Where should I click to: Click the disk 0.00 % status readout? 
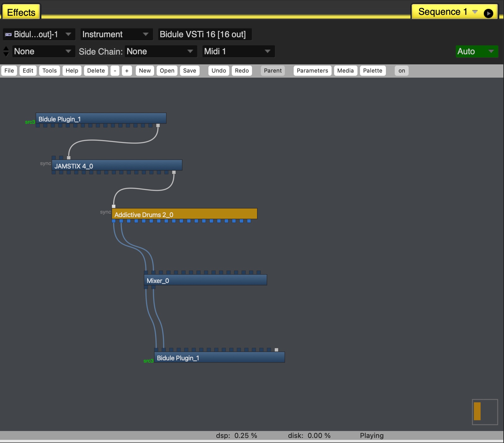click(x=309, y=436)
